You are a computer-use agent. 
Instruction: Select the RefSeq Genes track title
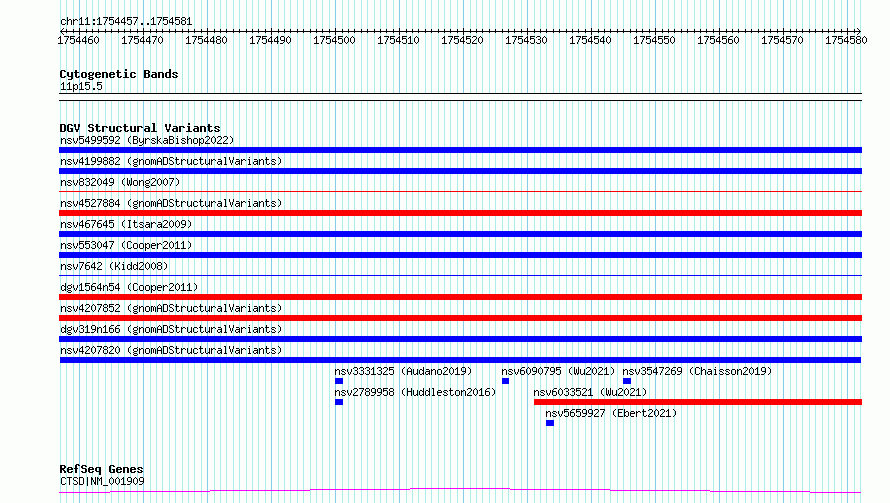(102, 470)
